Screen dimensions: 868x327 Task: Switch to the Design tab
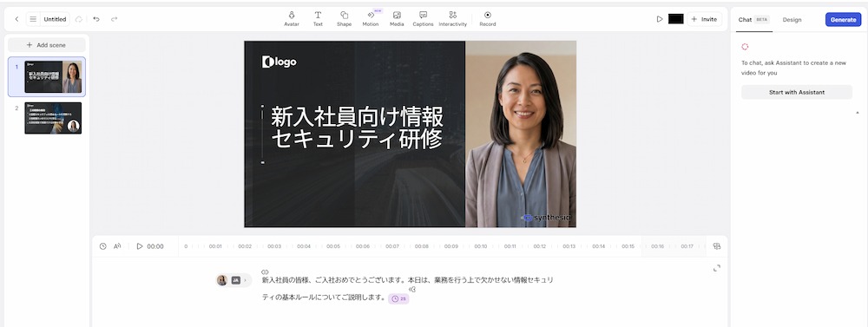point(792,19)
